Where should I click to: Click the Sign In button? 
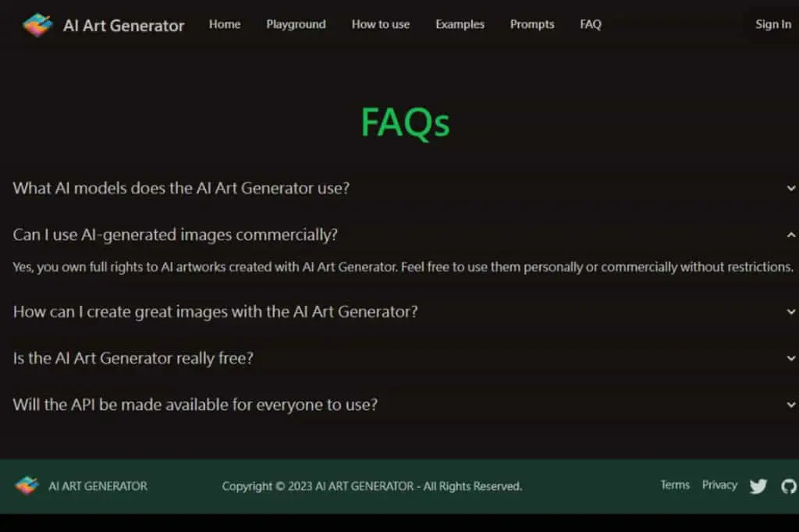773,24
